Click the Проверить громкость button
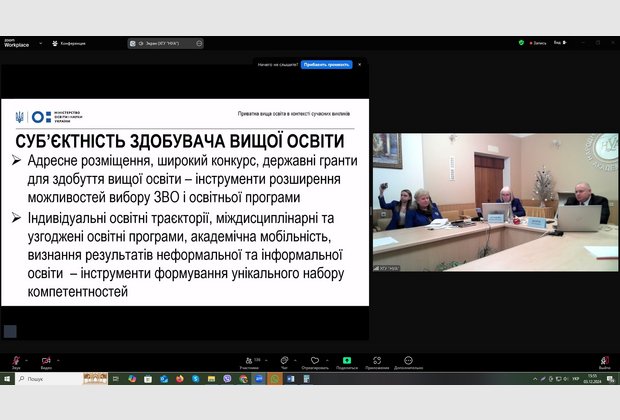This screenshot has width=620, height=420. coord(327,64)
